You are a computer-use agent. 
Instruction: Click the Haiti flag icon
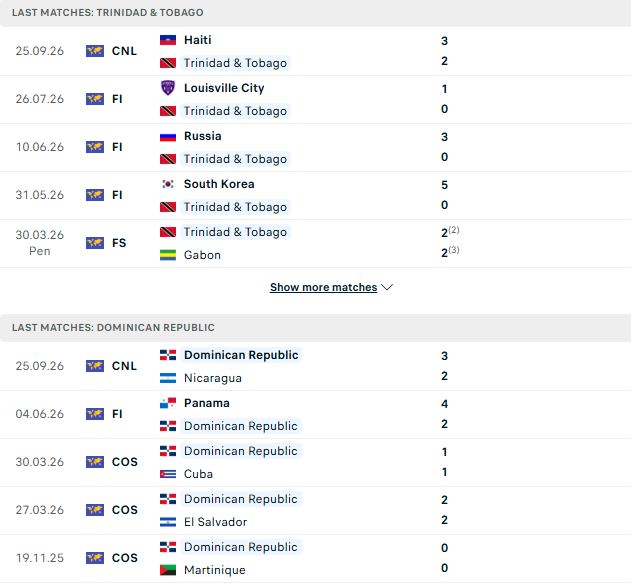coord(168,40)
